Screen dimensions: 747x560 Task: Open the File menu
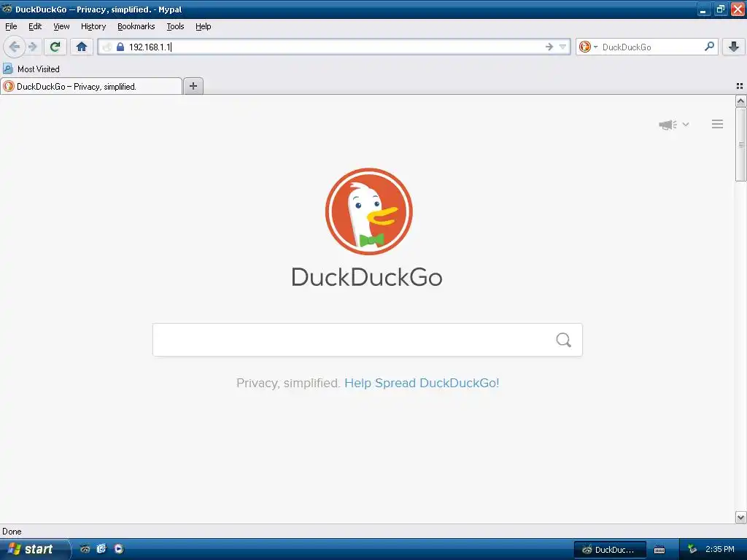[x=11, y=26]
